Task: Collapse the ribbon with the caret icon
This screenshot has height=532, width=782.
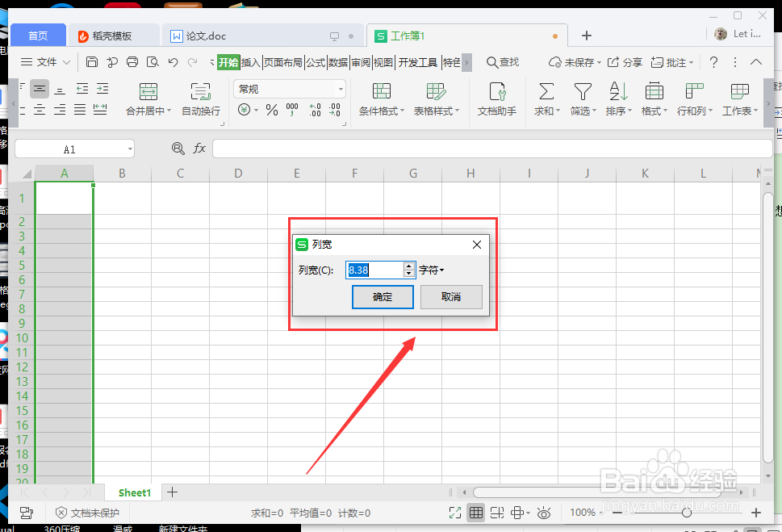Action: [756, 62]
